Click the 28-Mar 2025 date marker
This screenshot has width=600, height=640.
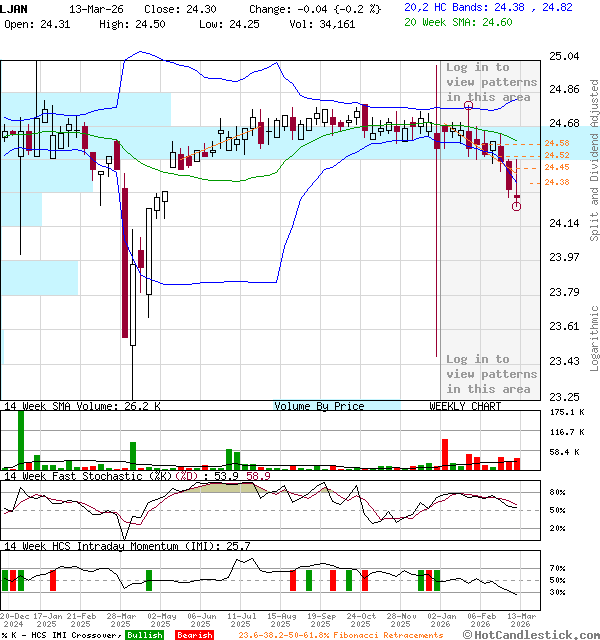tap(121, 620)
